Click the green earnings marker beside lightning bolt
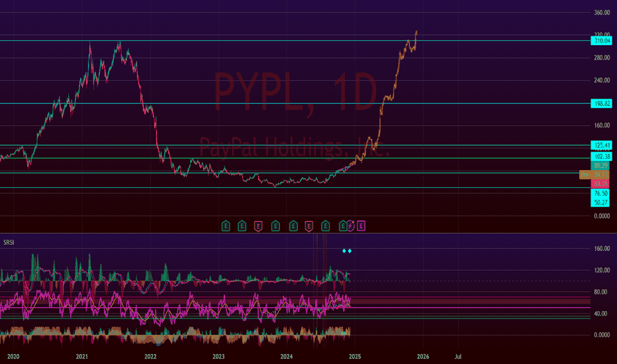This screenshot has height=364, width=617. click(x=343, y=226)
